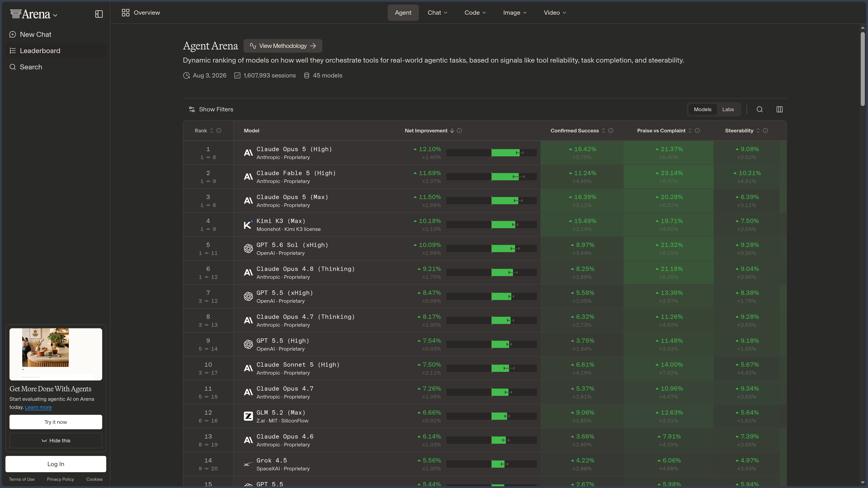Open the Video dropdown menu

pyautogui.click(x=555, y=12)
